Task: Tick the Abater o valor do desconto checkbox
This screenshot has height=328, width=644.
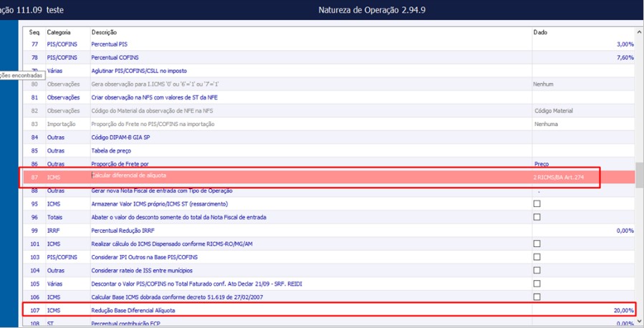Action: tap(537, 217)
